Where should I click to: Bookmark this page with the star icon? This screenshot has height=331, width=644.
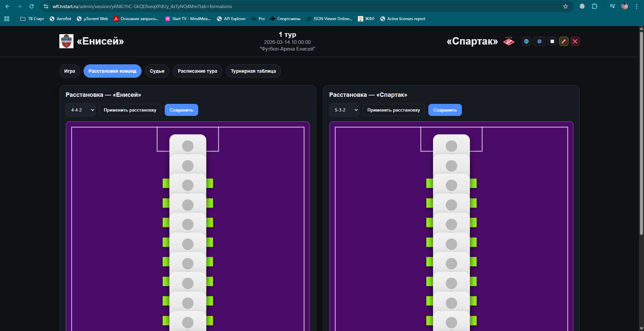[566, 6]
